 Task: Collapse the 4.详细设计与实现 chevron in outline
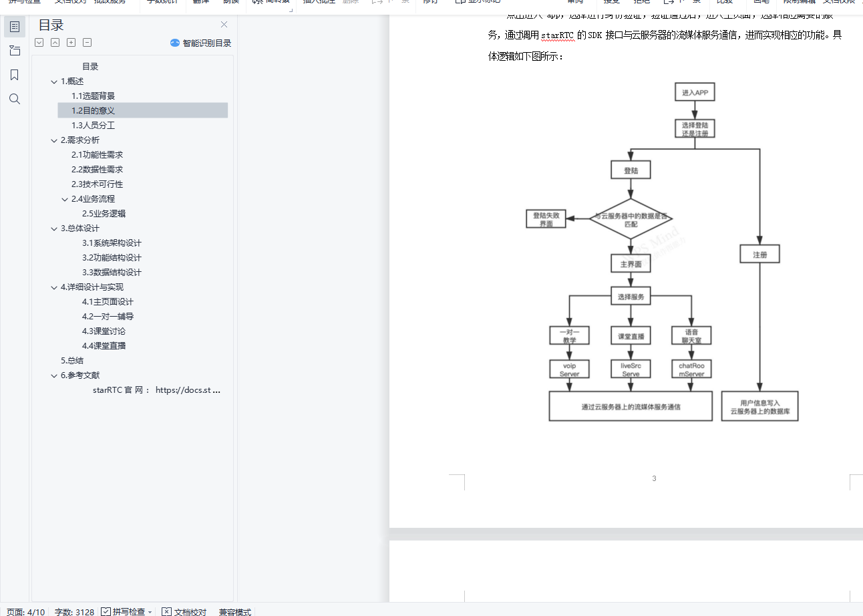[x=54, y=287]
